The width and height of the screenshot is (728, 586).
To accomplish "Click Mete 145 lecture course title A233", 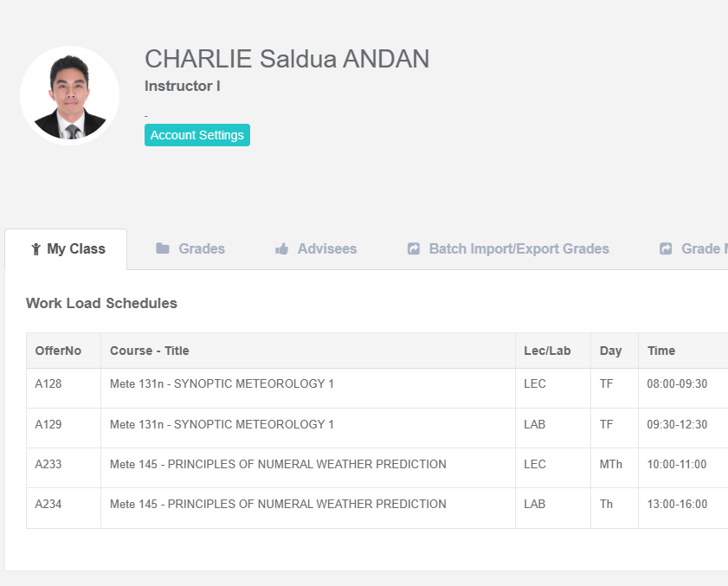I will point(278,464).
